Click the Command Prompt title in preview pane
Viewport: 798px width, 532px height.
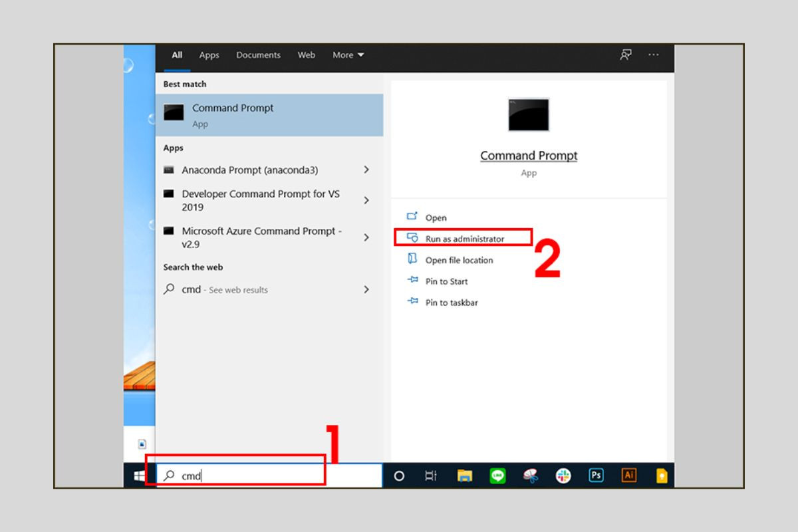click(x=529, y=156)
